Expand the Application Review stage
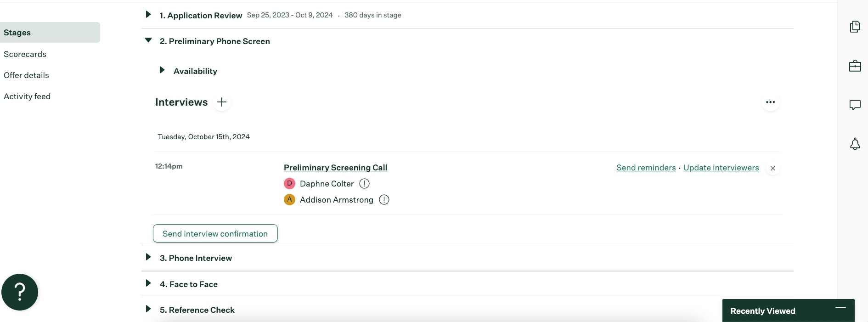Viewport: 868px width, 322px height. [148, 15]
